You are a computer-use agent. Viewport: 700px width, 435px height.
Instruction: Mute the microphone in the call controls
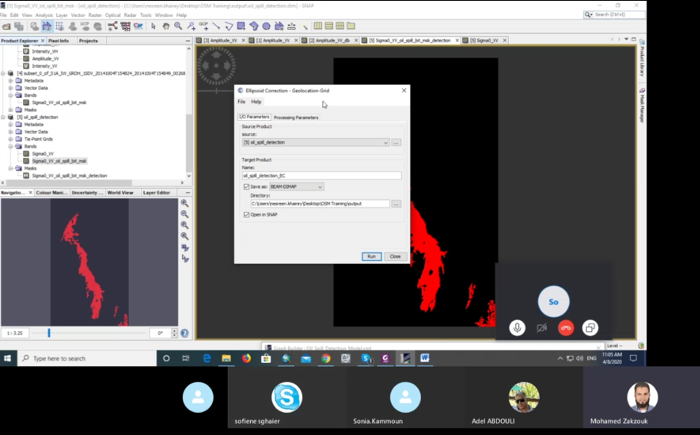coord(517,328)
